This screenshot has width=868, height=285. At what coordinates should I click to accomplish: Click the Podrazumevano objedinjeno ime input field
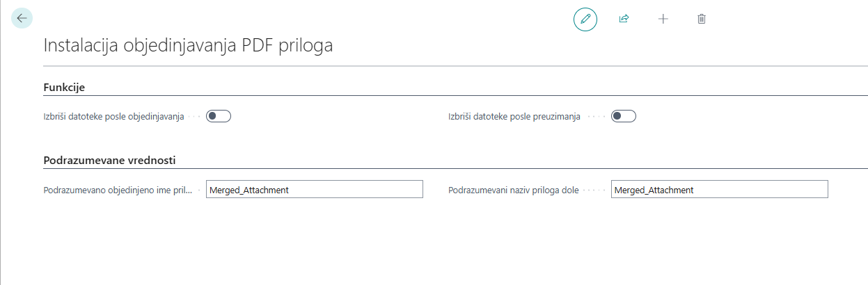click(x=314, y=189)
